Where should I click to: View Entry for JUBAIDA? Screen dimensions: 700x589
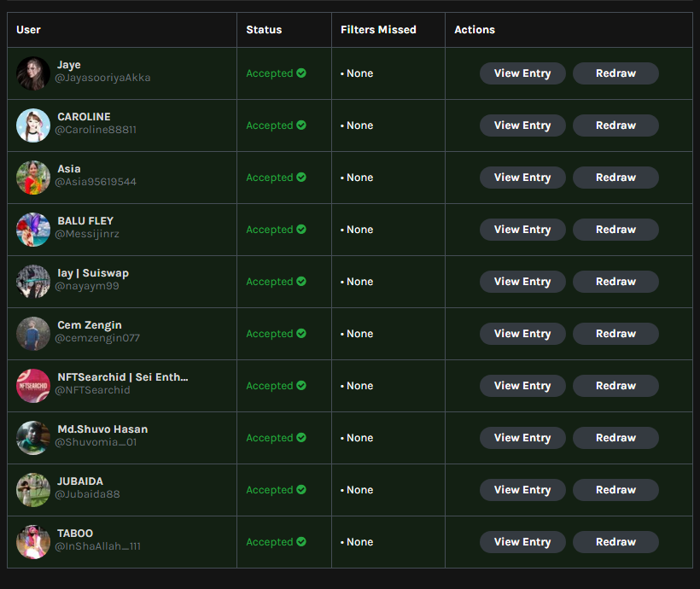coord(522,490)
